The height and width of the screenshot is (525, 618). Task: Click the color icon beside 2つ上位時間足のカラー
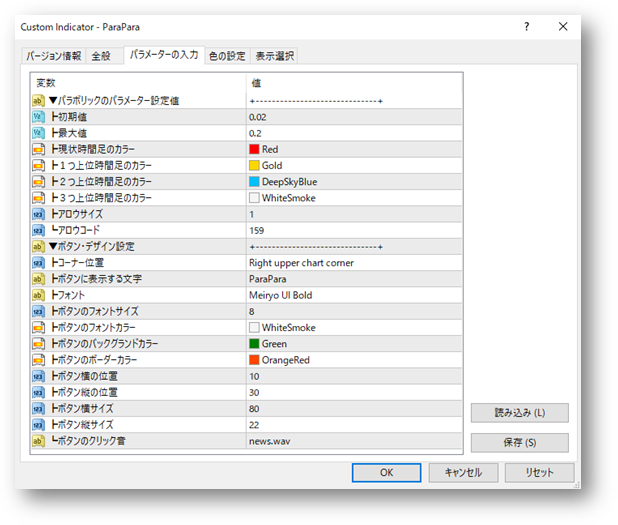tap(38, 182)
